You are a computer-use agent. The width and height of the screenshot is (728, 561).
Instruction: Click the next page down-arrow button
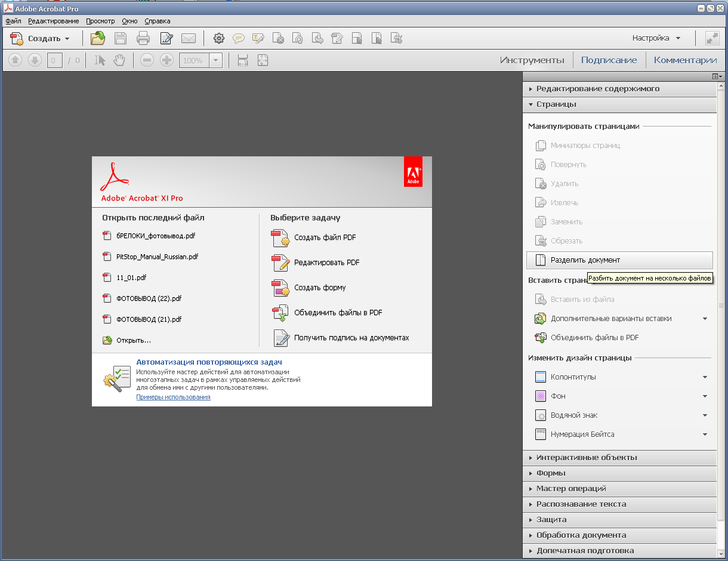click(x=35, y=60)
